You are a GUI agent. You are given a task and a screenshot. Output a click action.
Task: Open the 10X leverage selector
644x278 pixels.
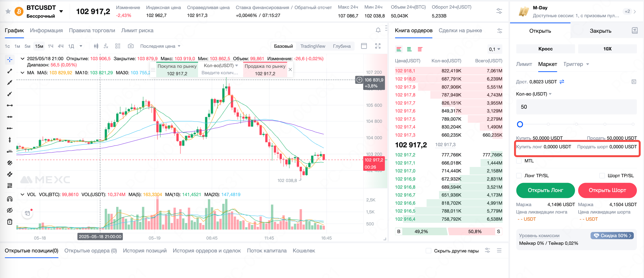[607, 49]
